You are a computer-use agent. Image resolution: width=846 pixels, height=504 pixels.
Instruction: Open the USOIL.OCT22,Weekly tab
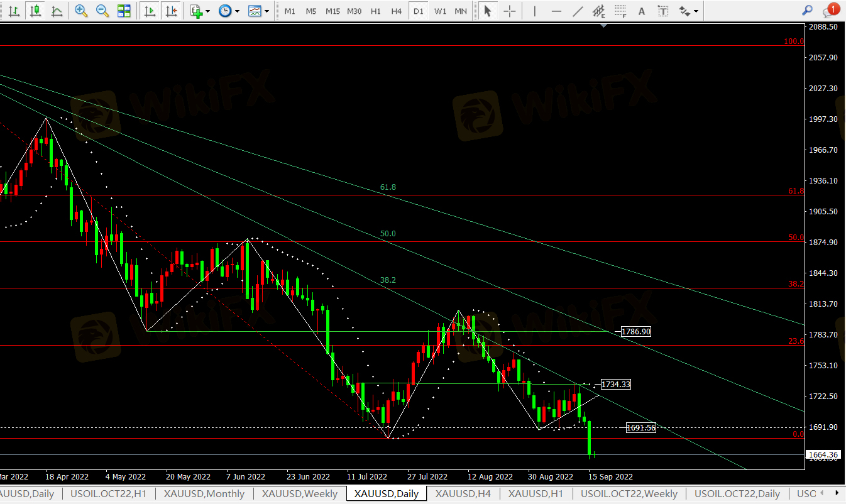[x=629, y=494]
